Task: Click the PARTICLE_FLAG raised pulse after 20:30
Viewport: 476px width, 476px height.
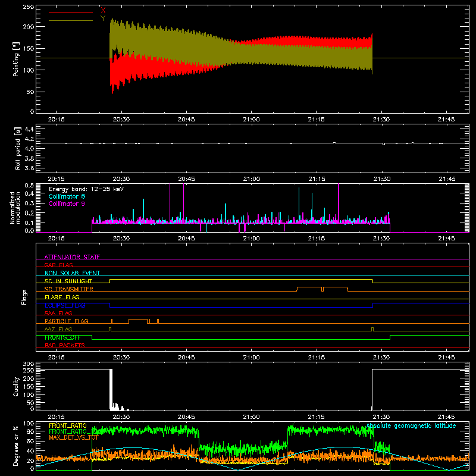Action: coord(138,321)
